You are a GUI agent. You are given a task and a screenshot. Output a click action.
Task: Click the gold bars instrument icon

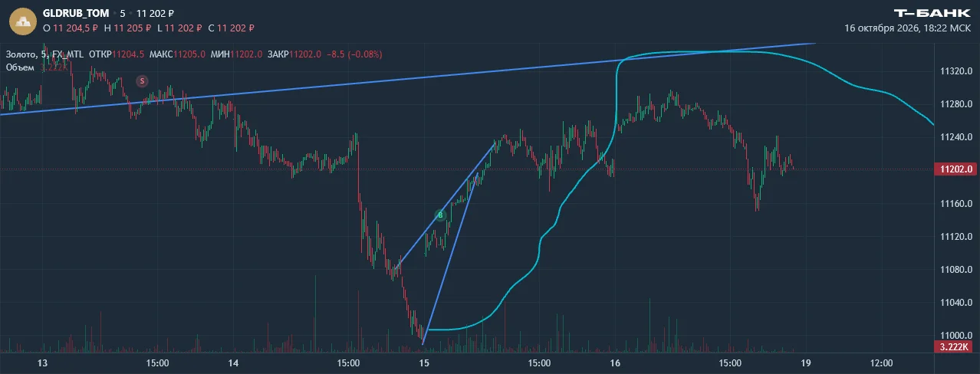click(x=22, y=20)
